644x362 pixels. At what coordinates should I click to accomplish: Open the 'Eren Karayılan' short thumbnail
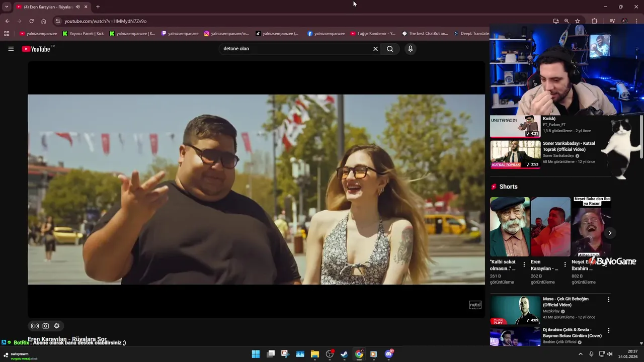550,227
